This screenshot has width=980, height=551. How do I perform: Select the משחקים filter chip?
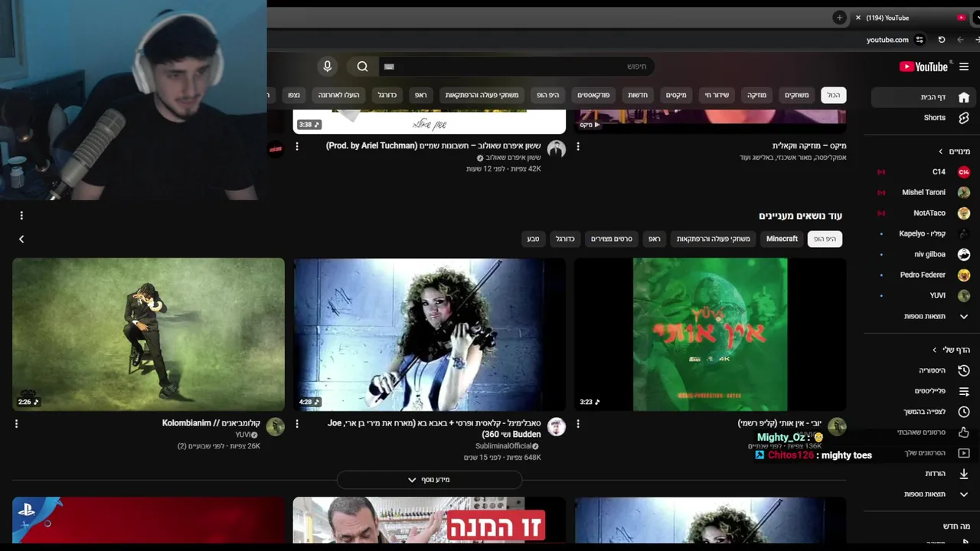(796, 95)
